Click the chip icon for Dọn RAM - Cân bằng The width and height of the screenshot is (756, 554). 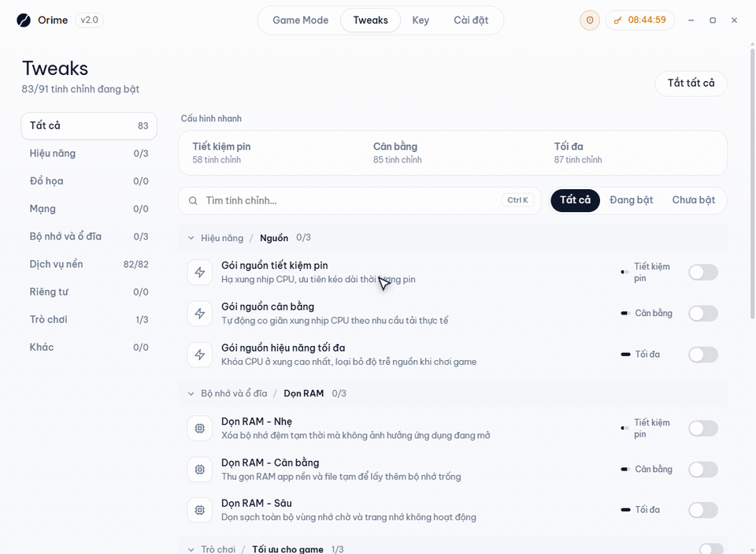tap(199, 469)
